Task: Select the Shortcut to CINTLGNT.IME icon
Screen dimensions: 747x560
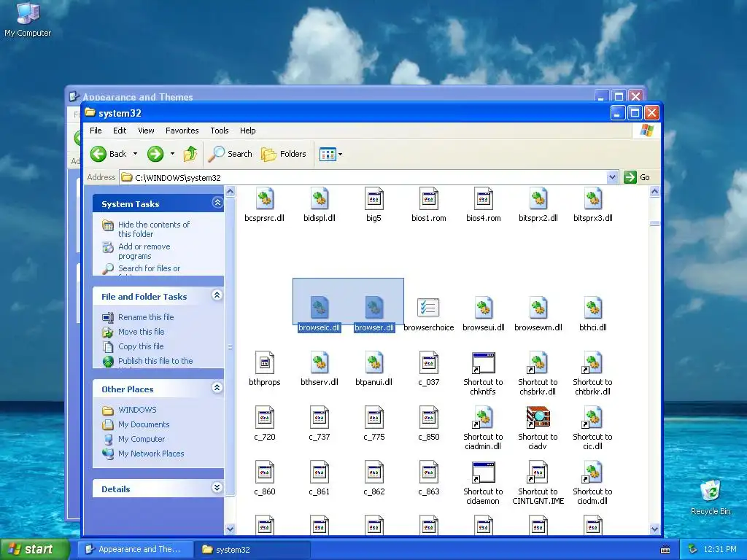Action: coord(538,472)
